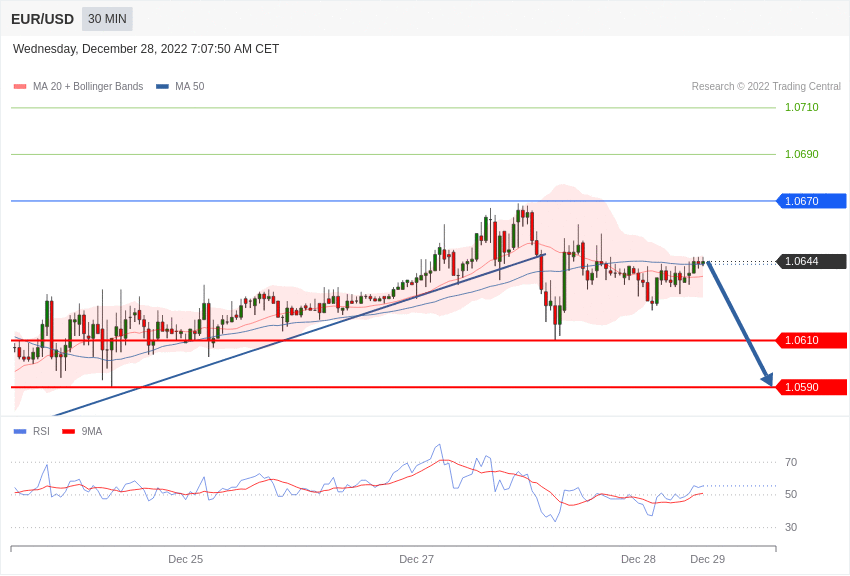
Task: Click the 9MA legend label
Action: click(92, 431)
